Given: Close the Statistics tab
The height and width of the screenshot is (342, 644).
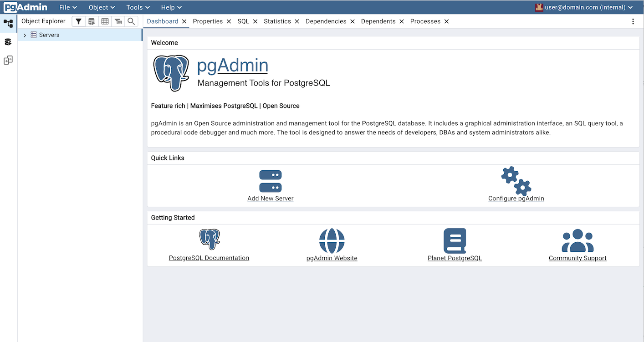Looking at the screenshot, I should point(297,21).
